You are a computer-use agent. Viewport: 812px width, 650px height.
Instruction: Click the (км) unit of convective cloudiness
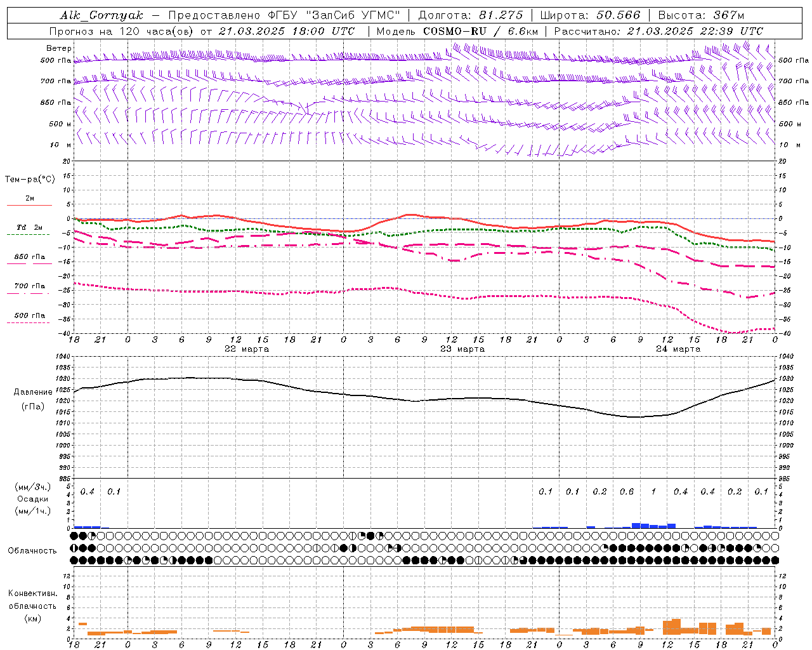[33, 618]
